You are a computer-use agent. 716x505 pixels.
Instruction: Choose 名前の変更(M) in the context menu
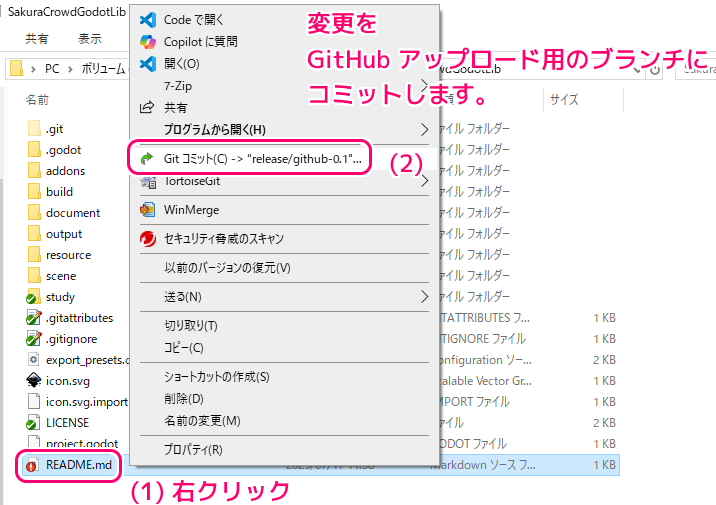[x=201, y=421]
